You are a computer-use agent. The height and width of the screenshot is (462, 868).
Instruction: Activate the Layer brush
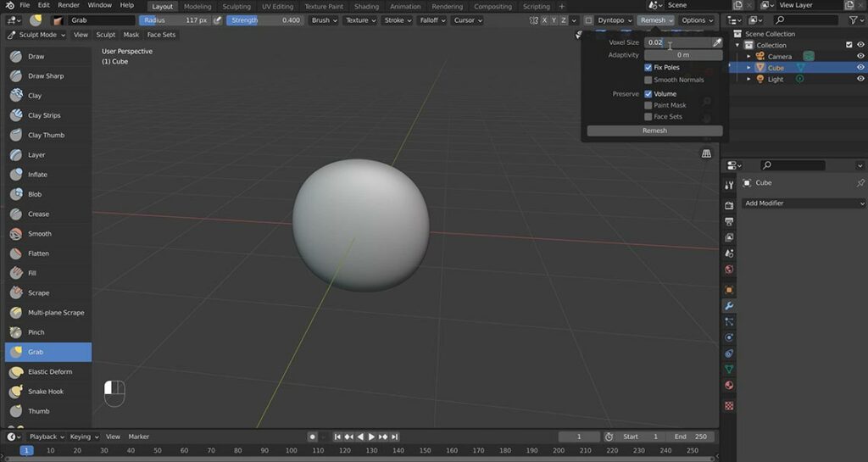click(x=48, y=155)
